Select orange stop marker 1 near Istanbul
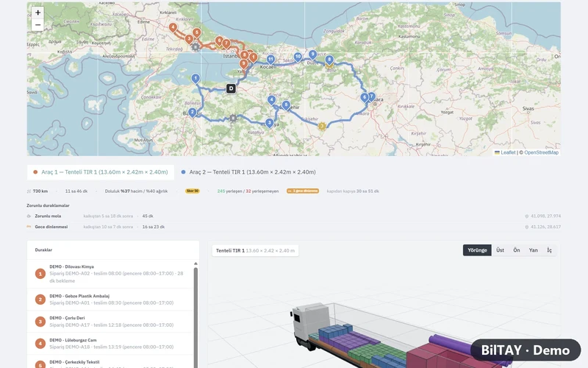The image size is (588, 368). coord(254,57)
